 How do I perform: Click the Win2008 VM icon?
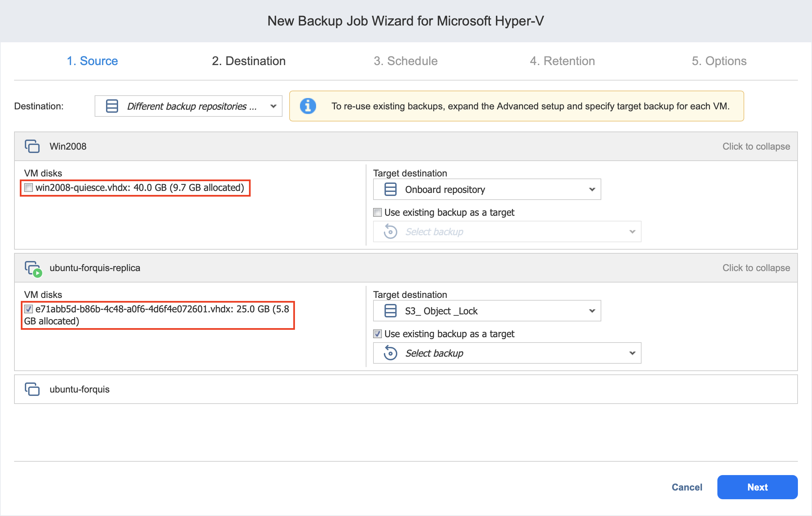32,146
